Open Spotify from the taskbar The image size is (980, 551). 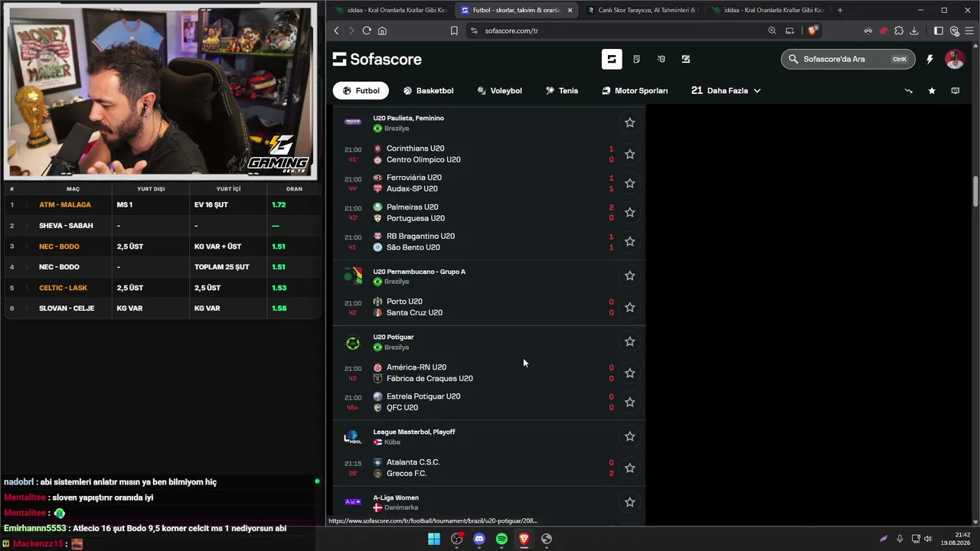(x=501, y=539)
